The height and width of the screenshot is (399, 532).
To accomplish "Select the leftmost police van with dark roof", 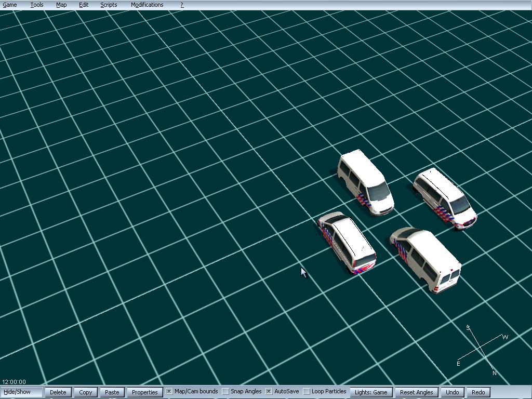I will [347, 243].
